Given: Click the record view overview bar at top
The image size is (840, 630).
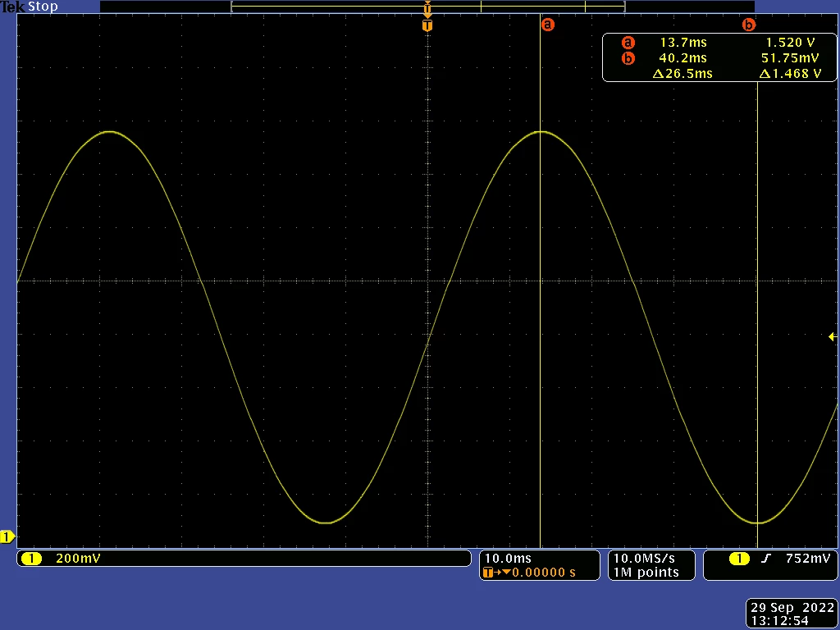Looking at the screenshot, I should 427,7.
